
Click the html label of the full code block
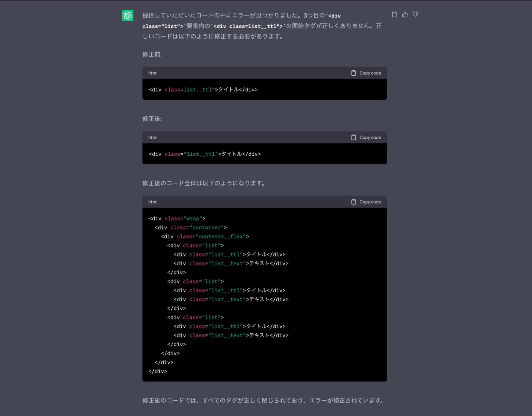tap(153, 202)
